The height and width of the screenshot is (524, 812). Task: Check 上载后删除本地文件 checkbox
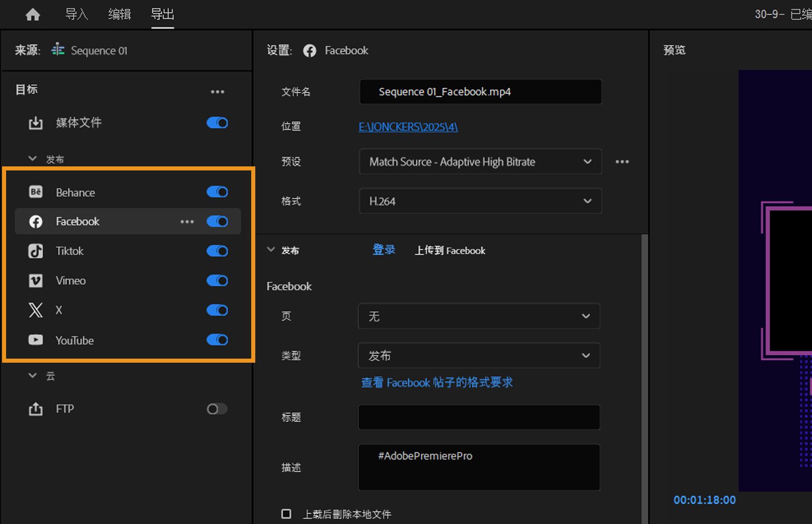pos(286,514)
